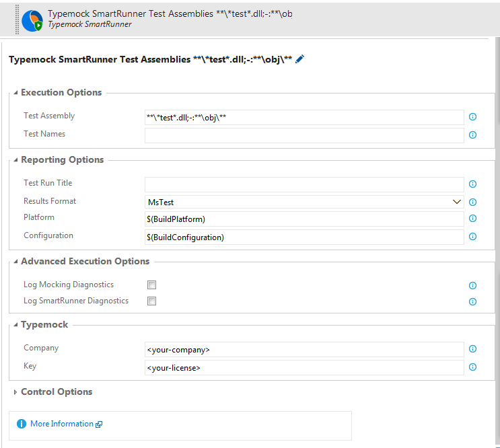Click the info icon beside Test Assembly

[472, 117]
